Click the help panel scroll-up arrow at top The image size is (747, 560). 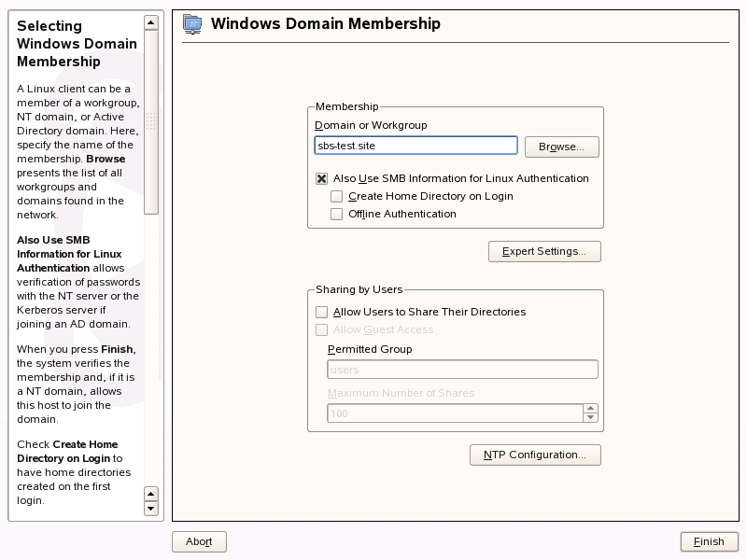pyautogui.click(x=151, y=22)
